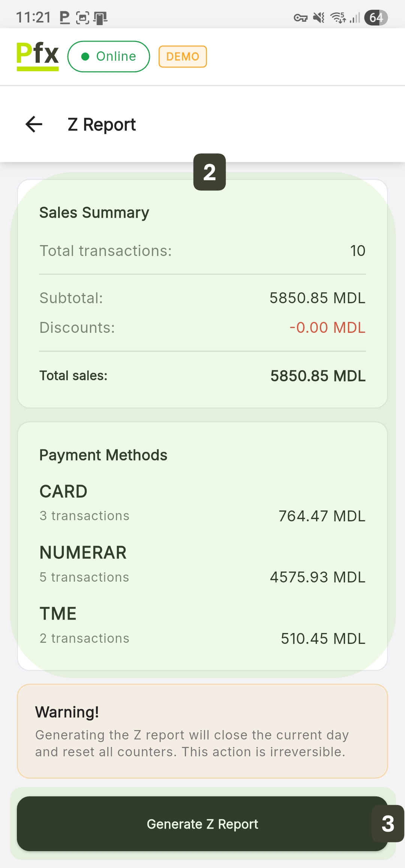Tap the Pfx logo
This screenshot has width=405, height=868.
(37, 56)
